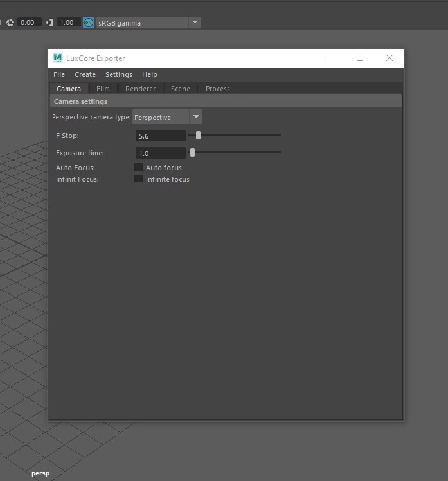Click the gamma contrast icon
Image resolution: width=448 pixels, height=481 pixels.
[x=49, y=22]
